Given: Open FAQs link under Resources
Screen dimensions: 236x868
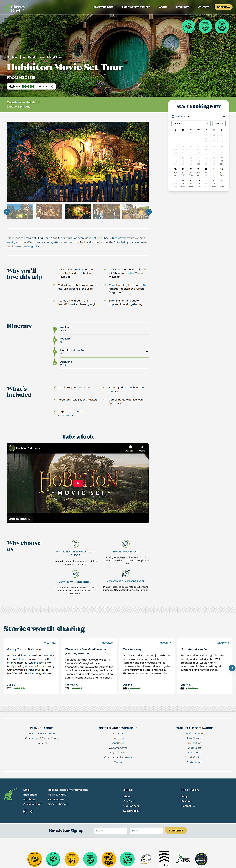Looking at the screenshot, I should [x=185, y=796].
